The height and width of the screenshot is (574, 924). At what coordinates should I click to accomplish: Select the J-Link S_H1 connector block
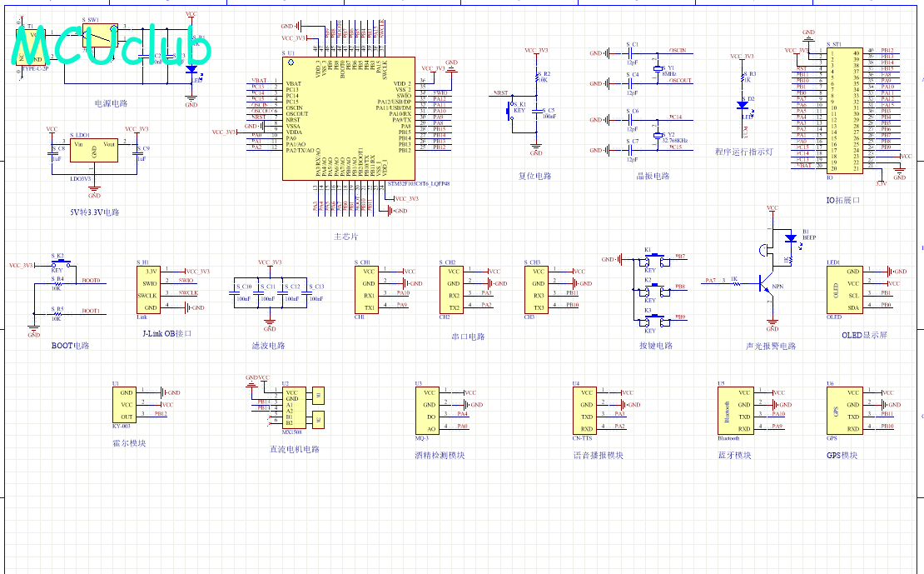click(x=150, y=289)
